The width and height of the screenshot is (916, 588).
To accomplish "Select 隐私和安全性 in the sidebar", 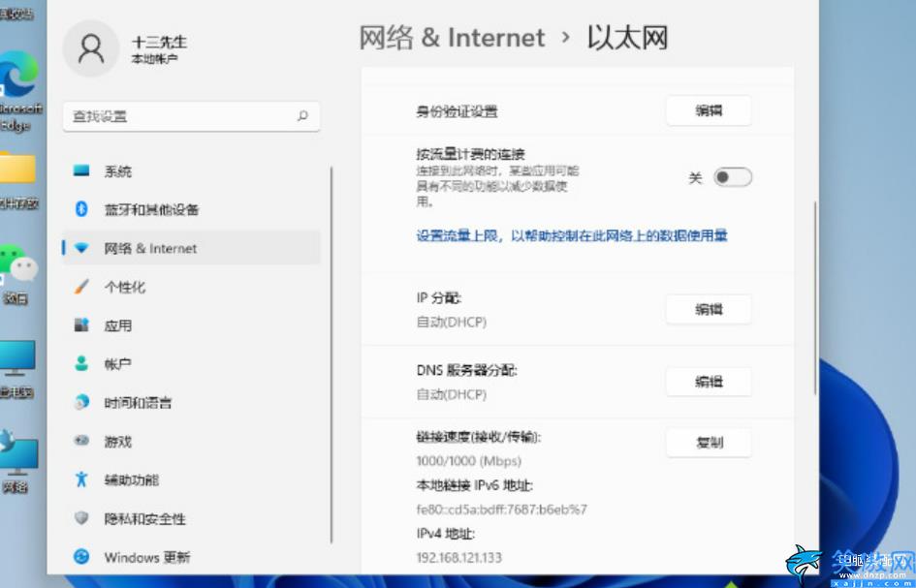I will 191,518.
